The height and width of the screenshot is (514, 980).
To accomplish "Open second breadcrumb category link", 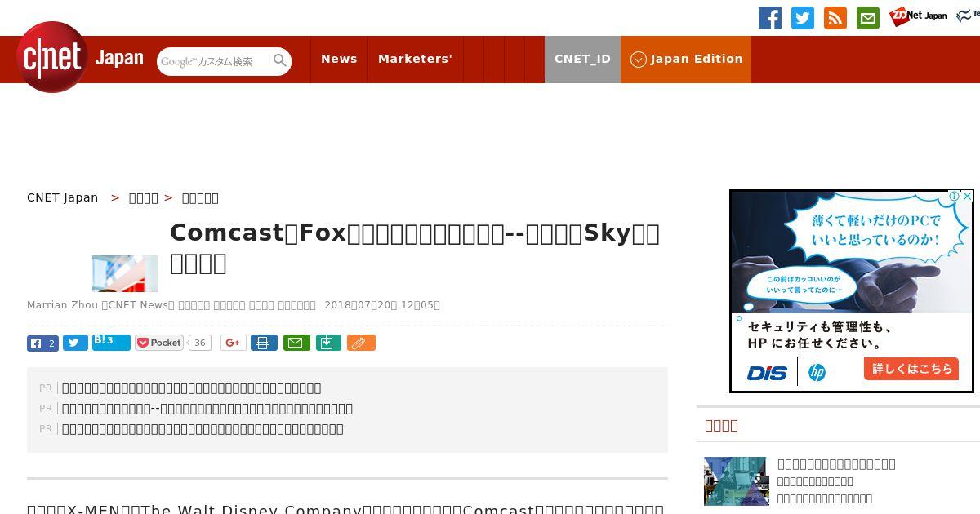I will click(144, 197).
